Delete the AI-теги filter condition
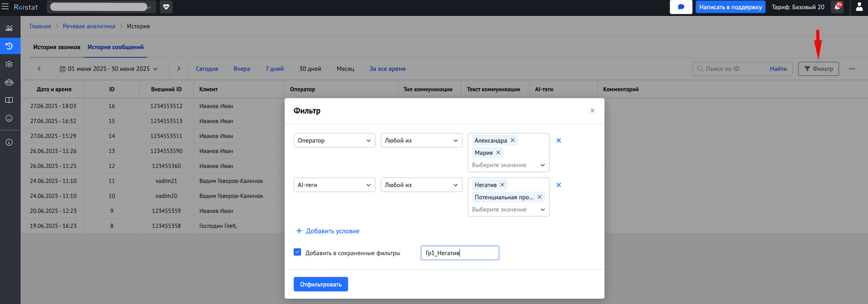This screenshot has height=304, width=868. [x=559, y=185]
